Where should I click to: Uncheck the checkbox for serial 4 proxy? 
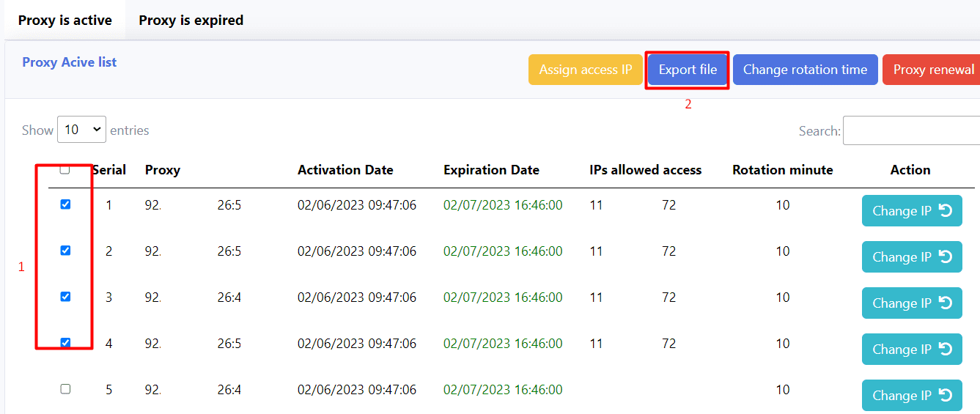(x=65, y=343)
